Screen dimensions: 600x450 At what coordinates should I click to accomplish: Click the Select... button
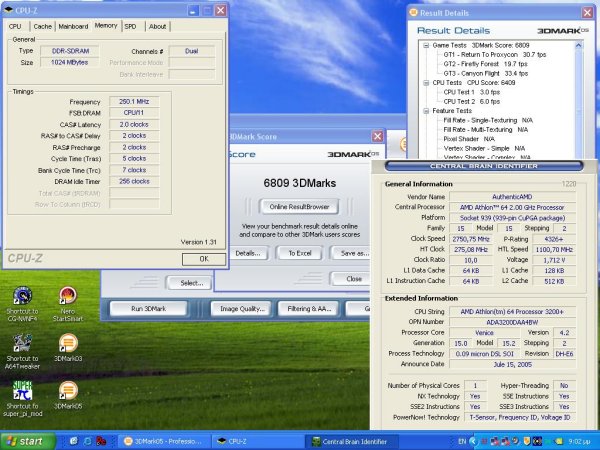(x=190, y=283)
